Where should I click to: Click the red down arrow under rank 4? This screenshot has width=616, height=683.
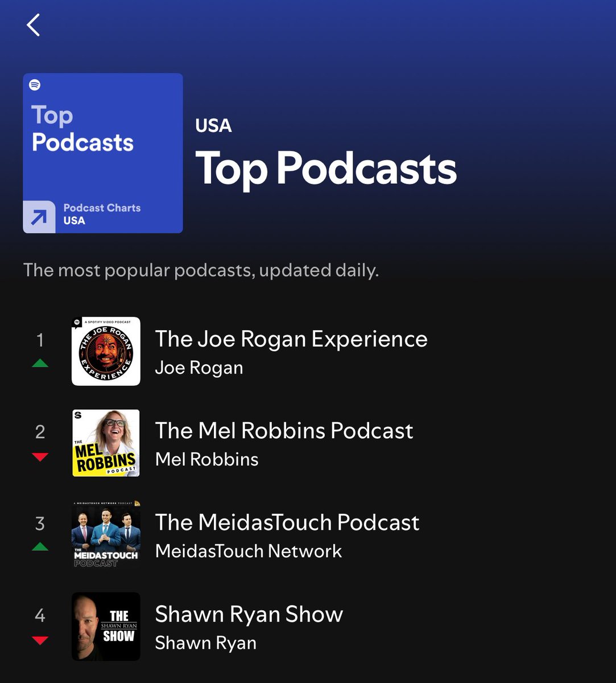(x=40, y=640)
